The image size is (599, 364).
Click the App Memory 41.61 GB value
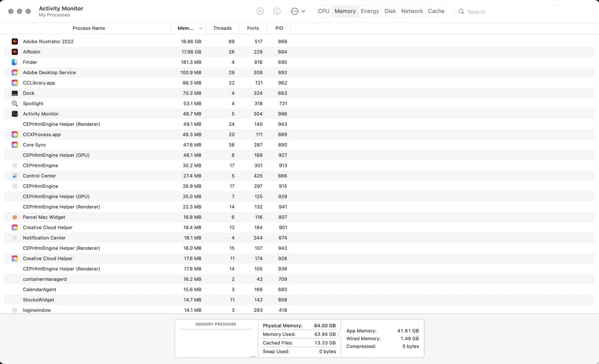[408, 331]
